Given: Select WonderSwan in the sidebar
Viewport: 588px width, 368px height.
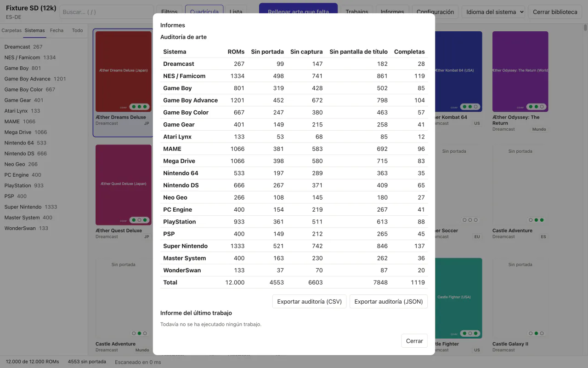Looking at the screenshot, I should click(x=44, y=228).
